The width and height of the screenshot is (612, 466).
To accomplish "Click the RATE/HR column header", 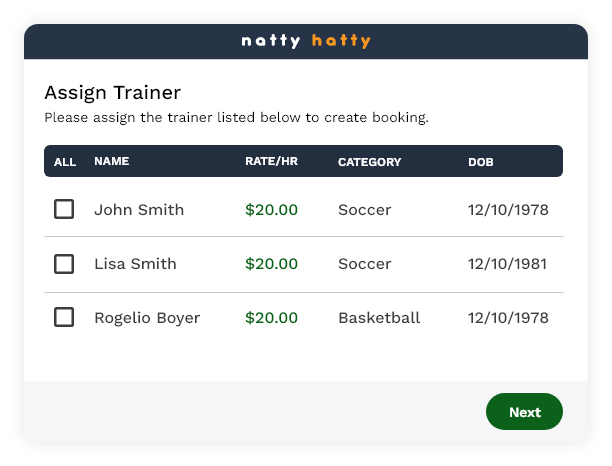I will pyautogui.click(x=271, y=161).
